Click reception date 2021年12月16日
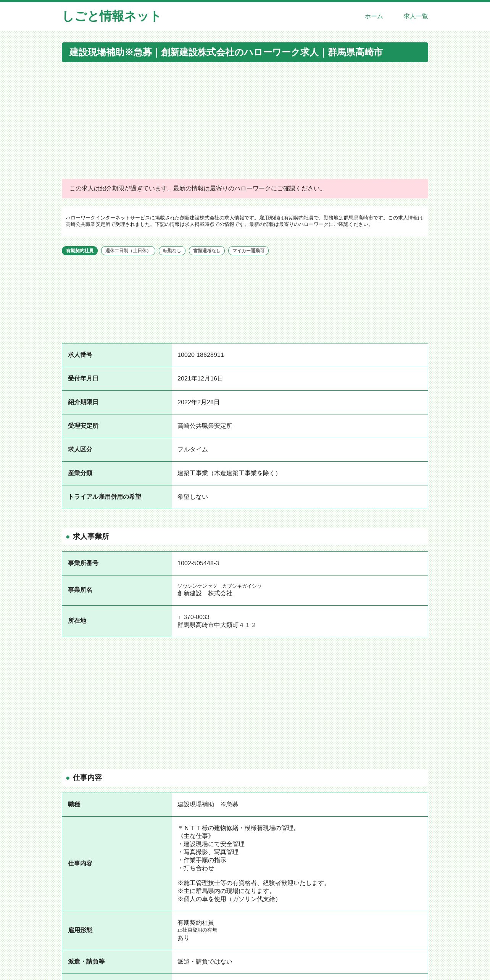This screenshot has width=490, height=980. click(x=200, y=379)
